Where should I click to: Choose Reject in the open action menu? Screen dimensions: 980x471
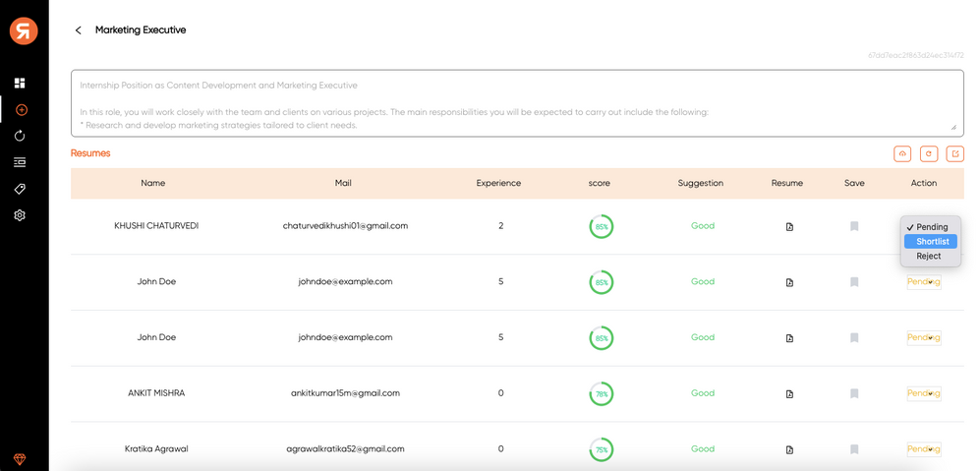(x=928, y=257)
